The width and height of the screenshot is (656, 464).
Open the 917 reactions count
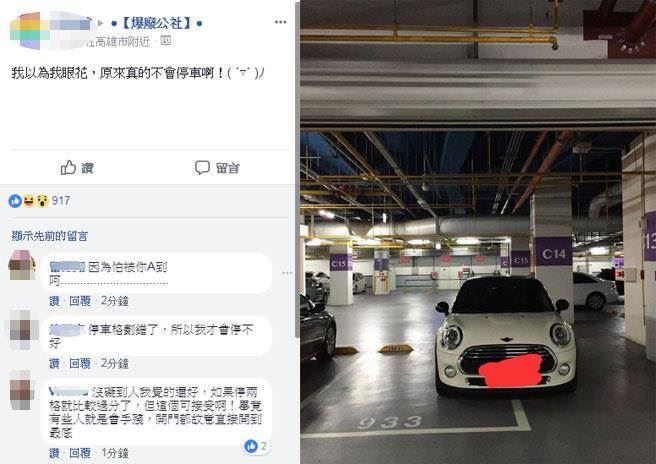61,201
